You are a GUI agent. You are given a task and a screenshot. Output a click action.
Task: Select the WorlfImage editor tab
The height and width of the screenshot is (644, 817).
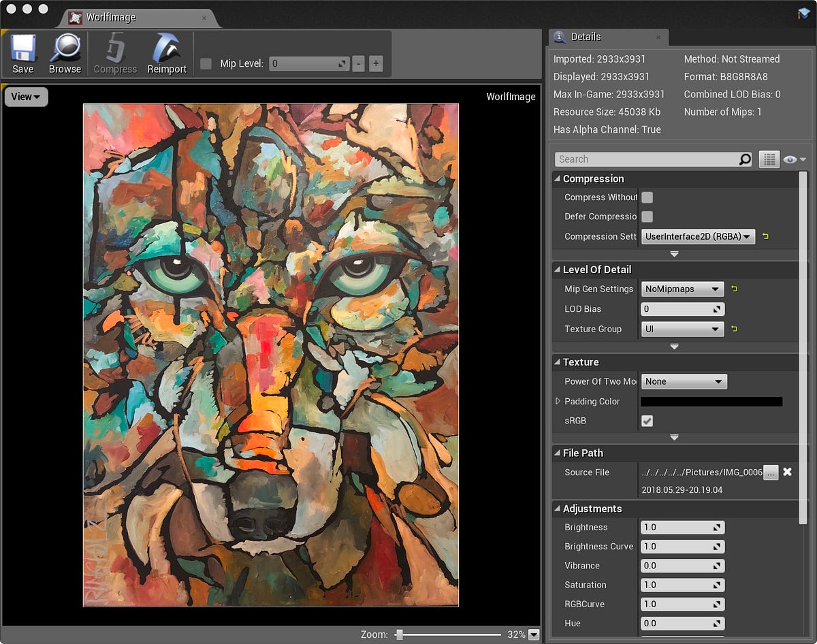coord(137,18)
